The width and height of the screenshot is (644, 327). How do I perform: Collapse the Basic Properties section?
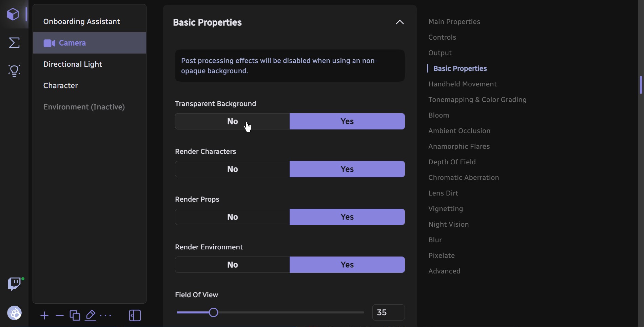pyautogui.click(x=399, y=22)
